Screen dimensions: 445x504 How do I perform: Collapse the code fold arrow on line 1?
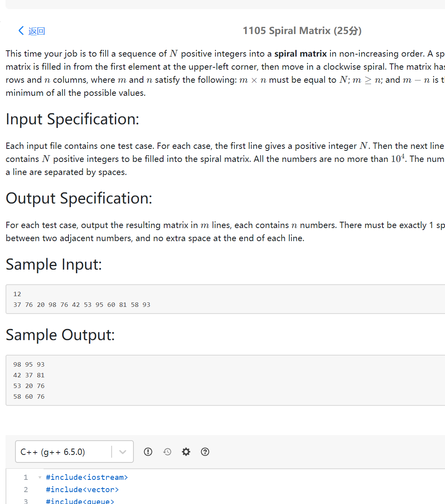40,477
